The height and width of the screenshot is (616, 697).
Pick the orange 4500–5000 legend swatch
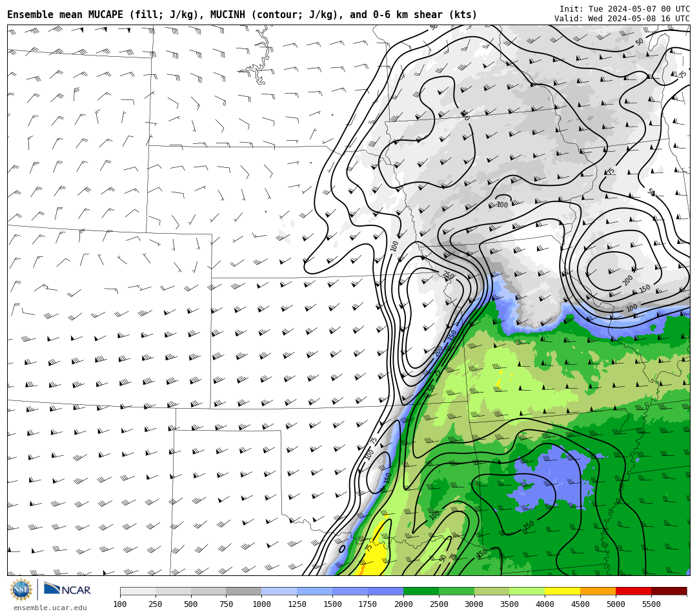(598, 591)
